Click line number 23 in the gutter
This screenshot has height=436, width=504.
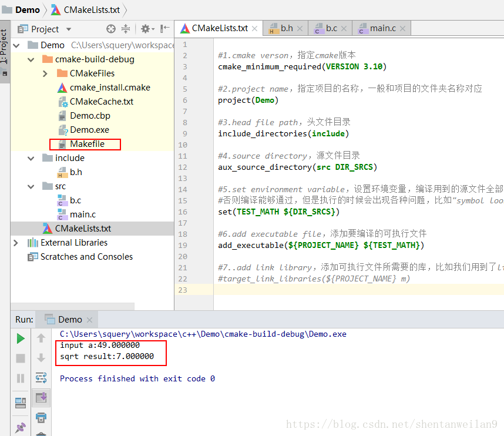tap(183, 290)
